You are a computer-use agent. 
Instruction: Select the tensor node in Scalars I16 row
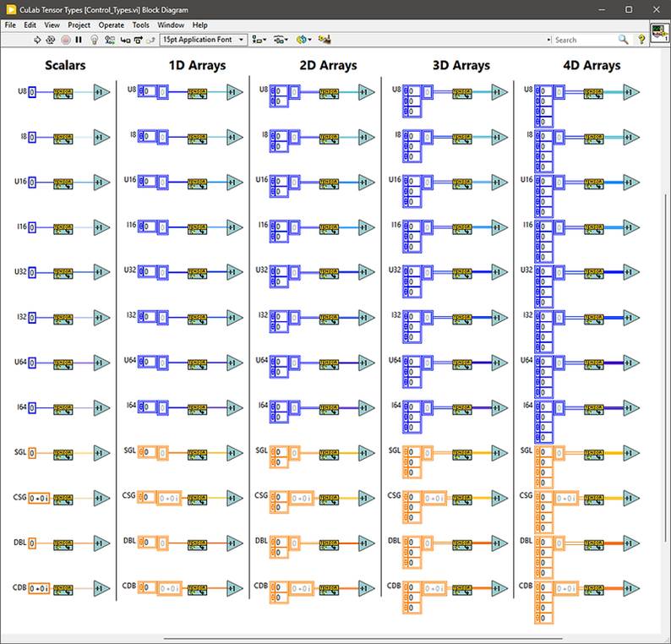63,228
